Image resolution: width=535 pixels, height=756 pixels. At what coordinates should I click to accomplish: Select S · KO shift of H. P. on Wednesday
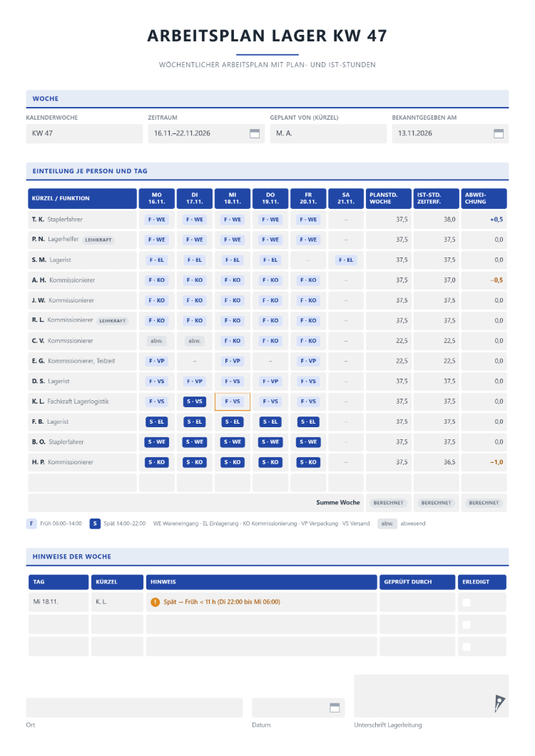pos(232,462)
